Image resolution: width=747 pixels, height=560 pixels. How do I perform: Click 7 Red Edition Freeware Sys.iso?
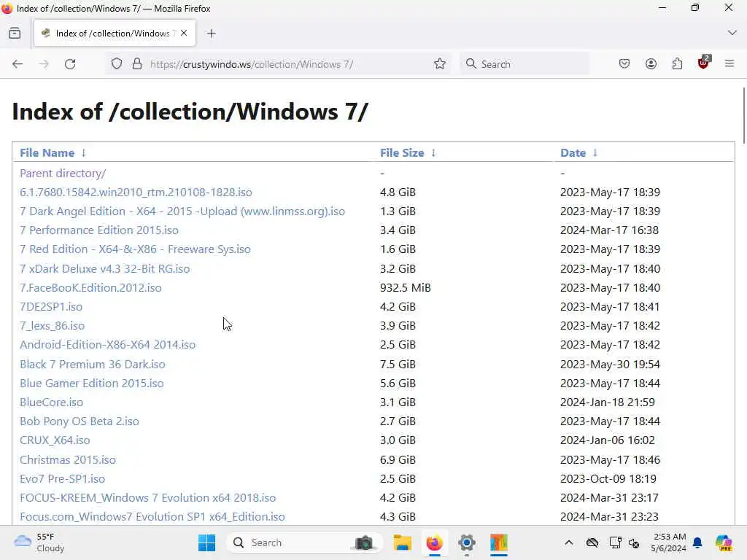point(135,249)
